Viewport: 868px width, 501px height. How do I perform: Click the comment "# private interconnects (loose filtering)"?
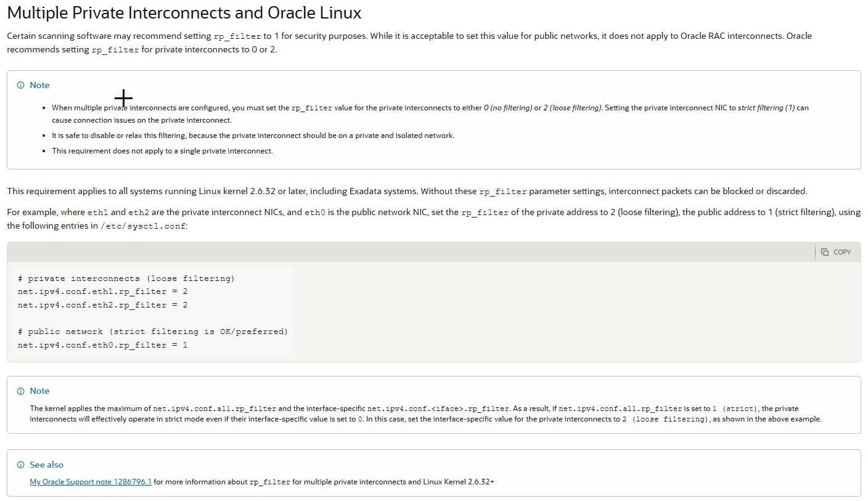(x=126, y=279)
